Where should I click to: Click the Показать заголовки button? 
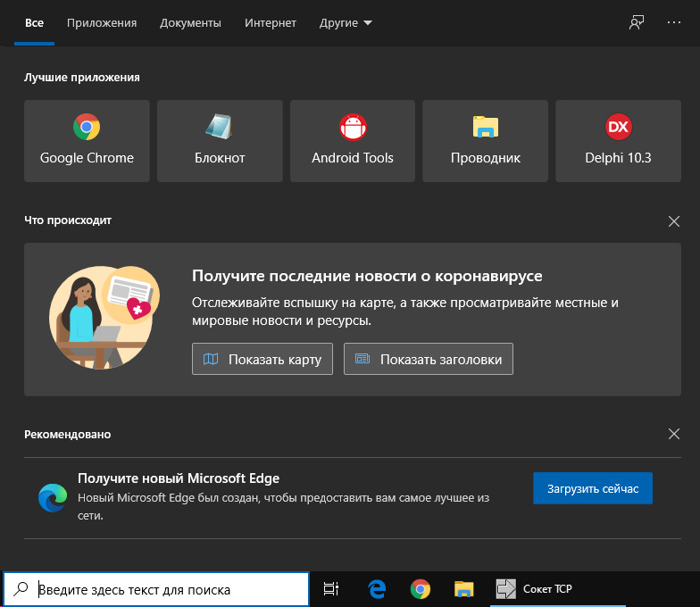(x=429, y=359)
